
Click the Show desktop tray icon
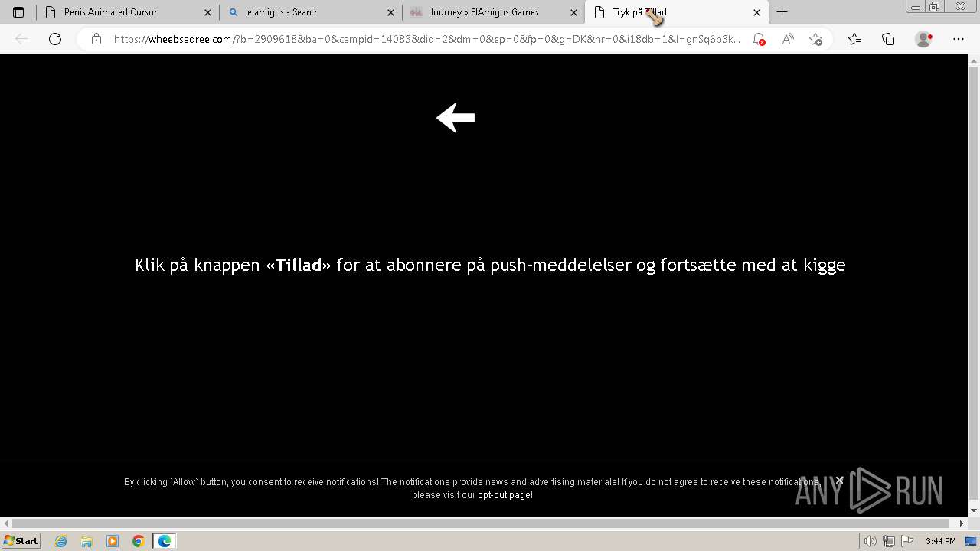coord(971,541)
